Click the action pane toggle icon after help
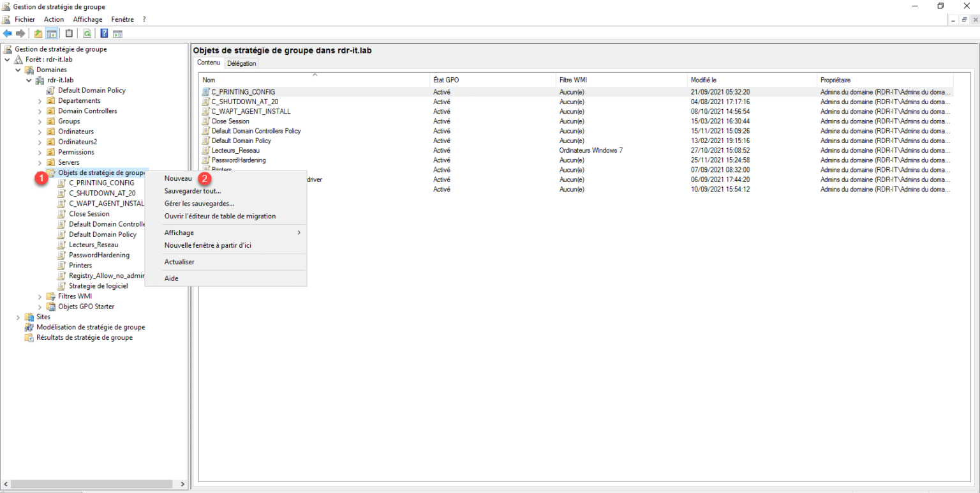The image size is (980, 493). point(117,33)
